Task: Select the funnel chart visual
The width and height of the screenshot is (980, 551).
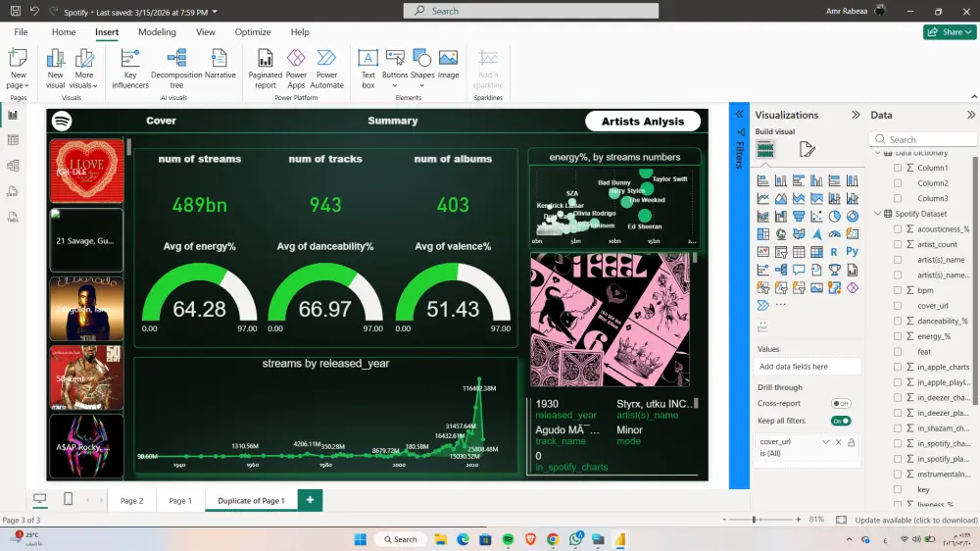Action: click(x=799, y=217)
